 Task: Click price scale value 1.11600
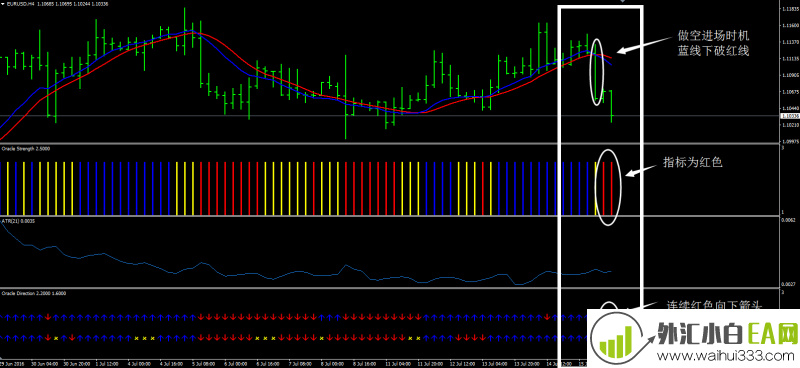click(x=790, y=26)
